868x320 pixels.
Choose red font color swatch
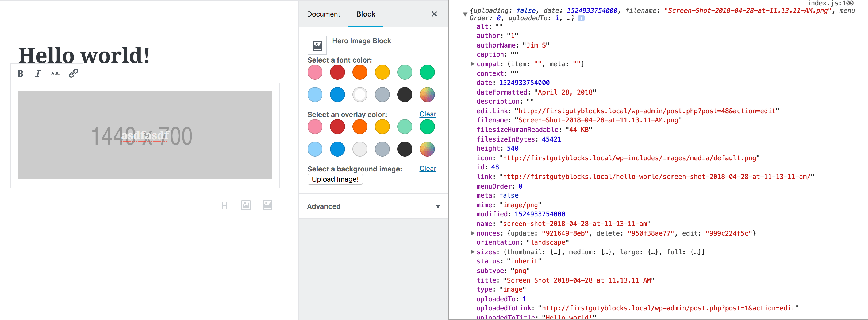(x=337, y=72)
